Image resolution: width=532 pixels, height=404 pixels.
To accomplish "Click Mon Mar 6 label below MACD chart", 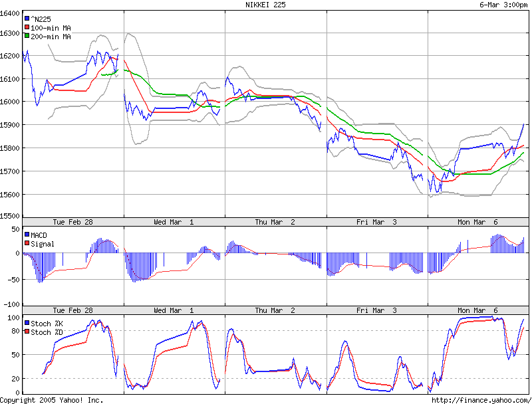I will pos(477,310).
